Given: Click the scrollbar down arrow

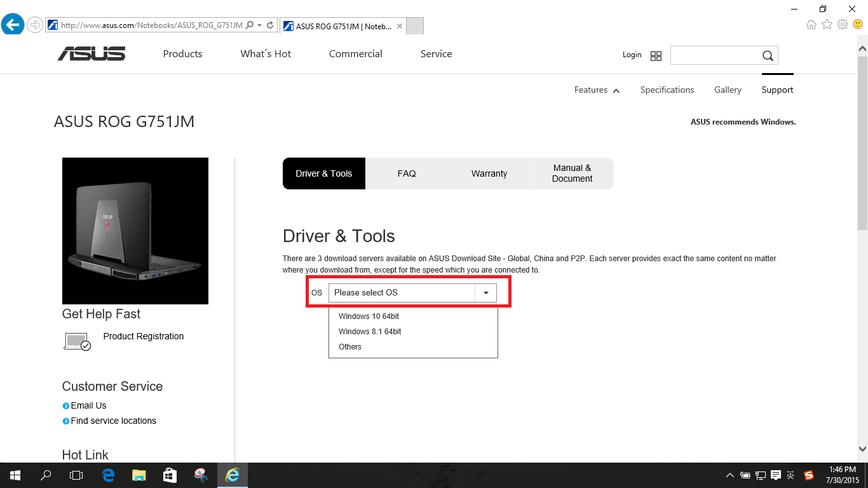Looking at the screenshot, I should click(862, 449).
